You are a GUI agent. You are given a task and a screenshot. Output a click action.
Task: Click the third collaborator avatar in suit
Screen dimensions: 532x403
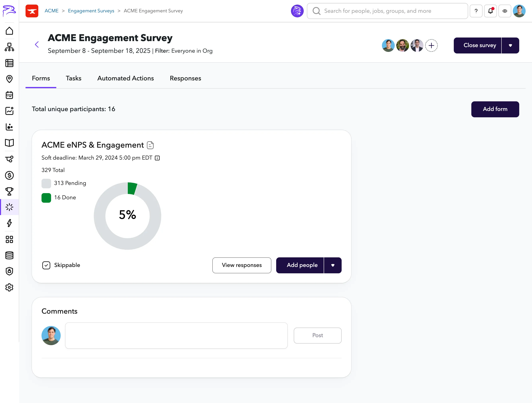[417, 45]
